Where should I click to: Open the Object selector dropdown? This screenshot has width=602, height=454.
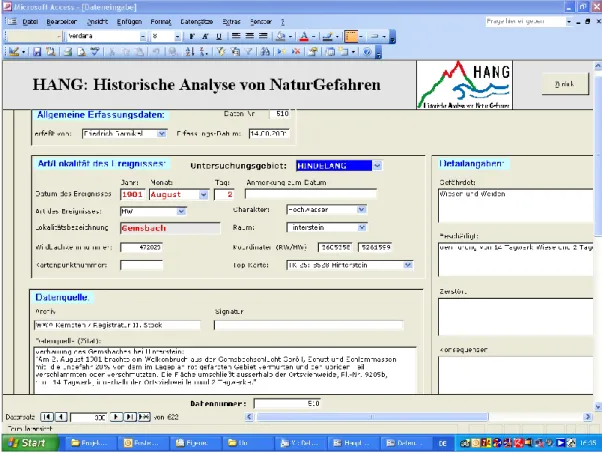[59, 36]
